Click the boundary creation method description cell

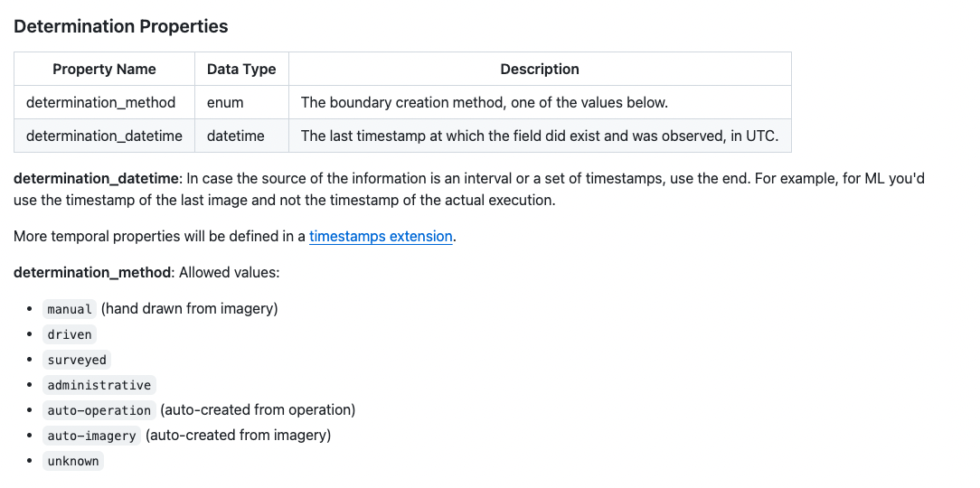[x=485, y=103]
